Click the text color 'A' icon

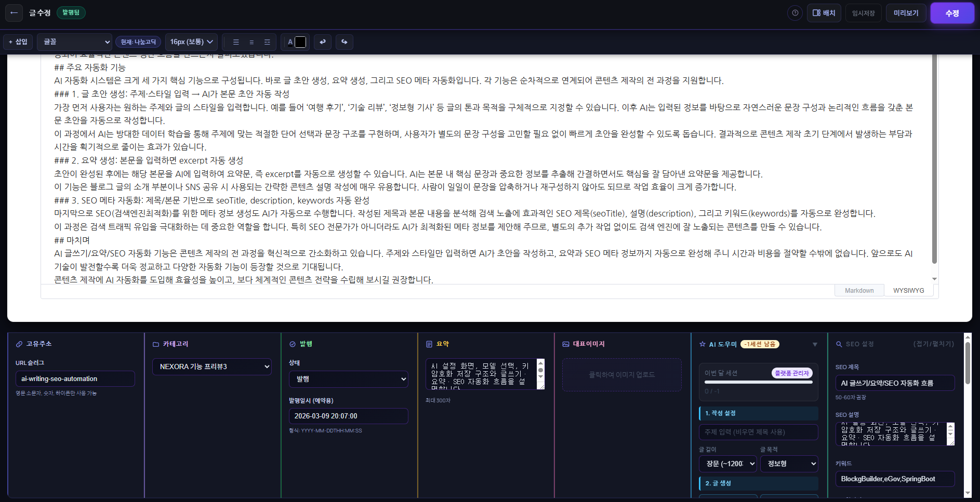coord(290,42)
